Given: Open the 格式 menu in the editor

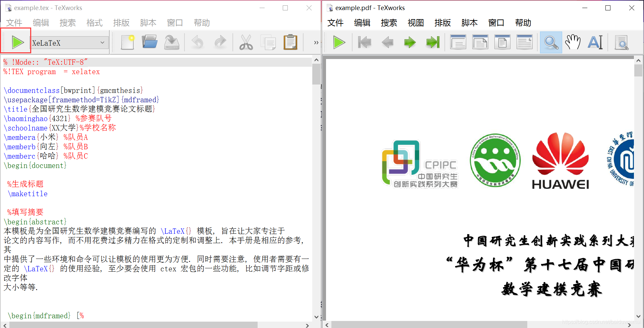Looking at the screenshot, I should (x=94, y=22).
